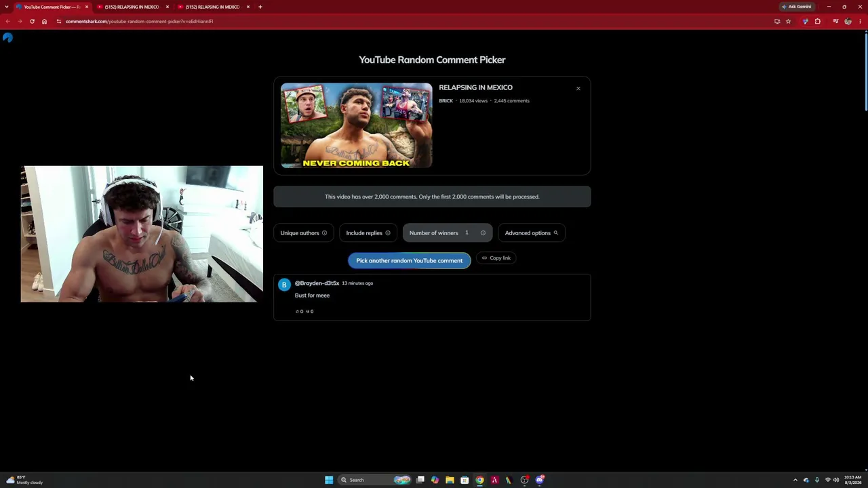Click the @Brayden-d3t5x username

tap(317, 283)
